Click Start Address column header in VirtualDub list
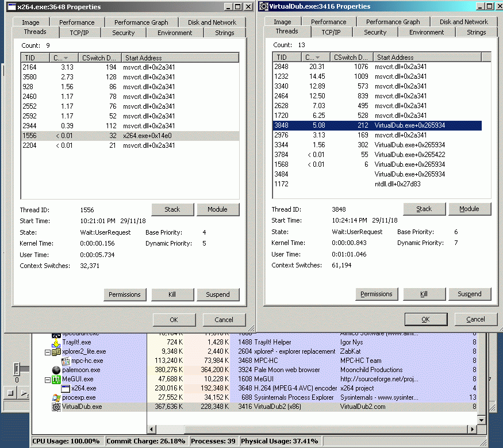The height and width of the screenshot is (448, 503). 427,57
